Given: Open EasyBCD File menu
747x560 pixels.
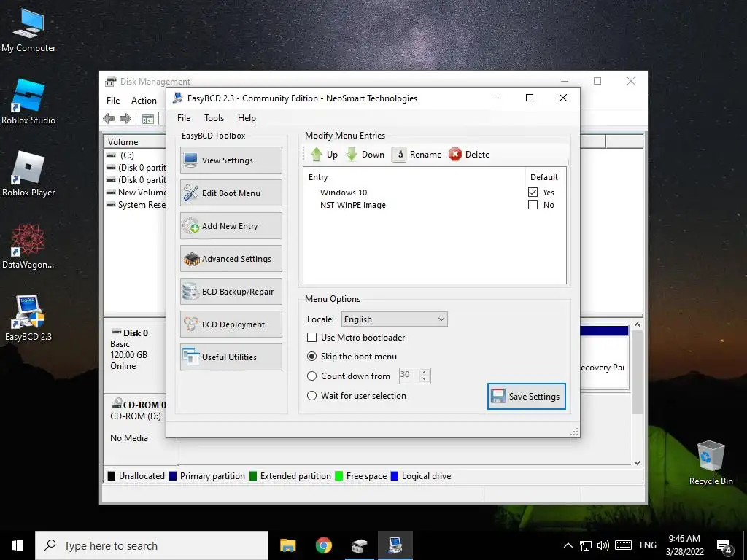Looking at the screenshot, I should point(184,118).
